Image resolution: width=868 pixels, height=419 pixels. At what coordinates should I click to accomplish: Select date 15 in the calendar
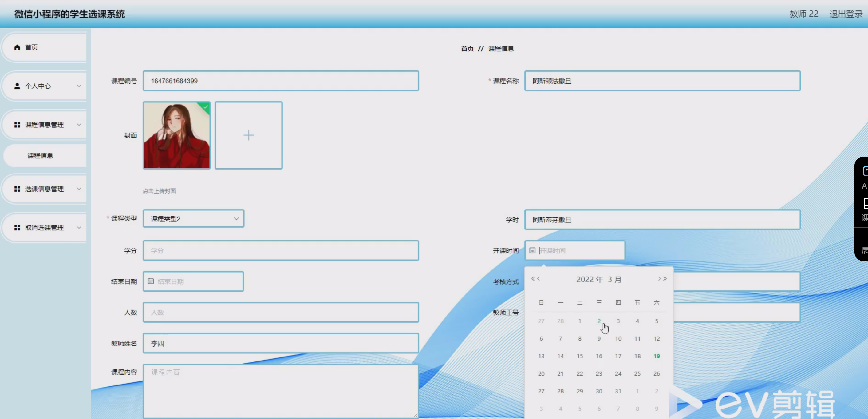click(580, 356)
